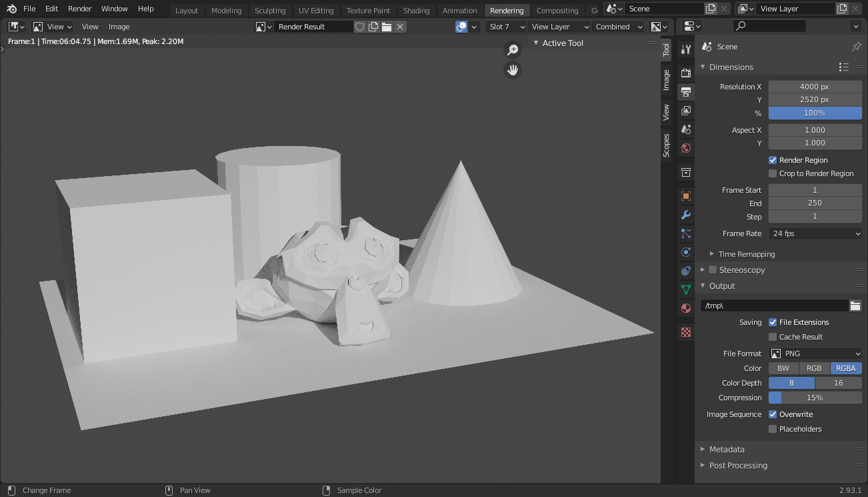The image size is (868, 497).
Task: Open the Render properties tab icon
Action: click(x=685, y=73)
